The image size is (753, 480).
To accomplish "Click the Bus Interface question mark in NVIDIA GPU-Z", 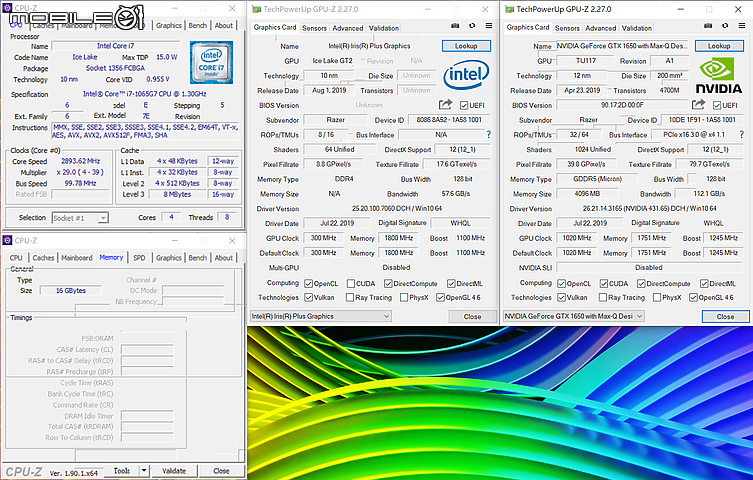I will (741, 135).
